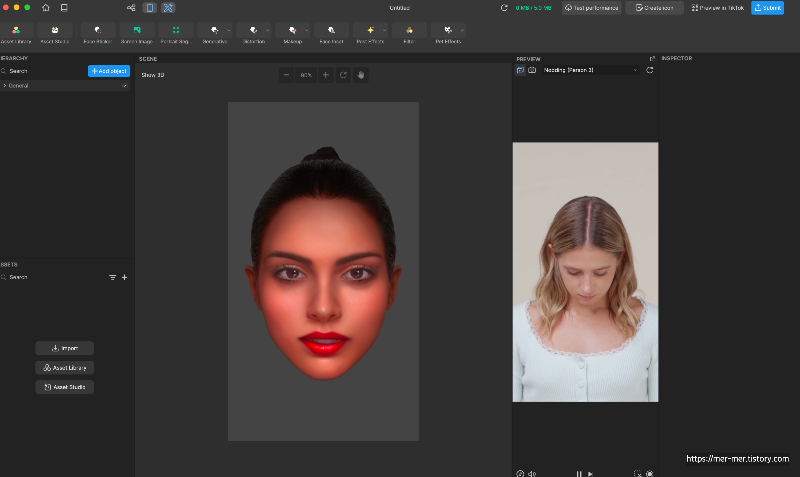Click the Add object button
This screenshot has width=800, height=477.
[109, 71]
